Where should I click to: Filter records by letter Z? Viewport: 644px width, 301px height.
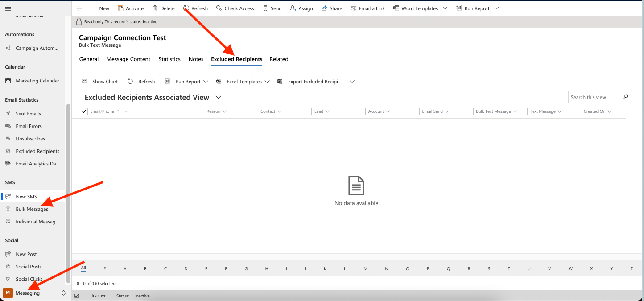(x=632, y=269)
